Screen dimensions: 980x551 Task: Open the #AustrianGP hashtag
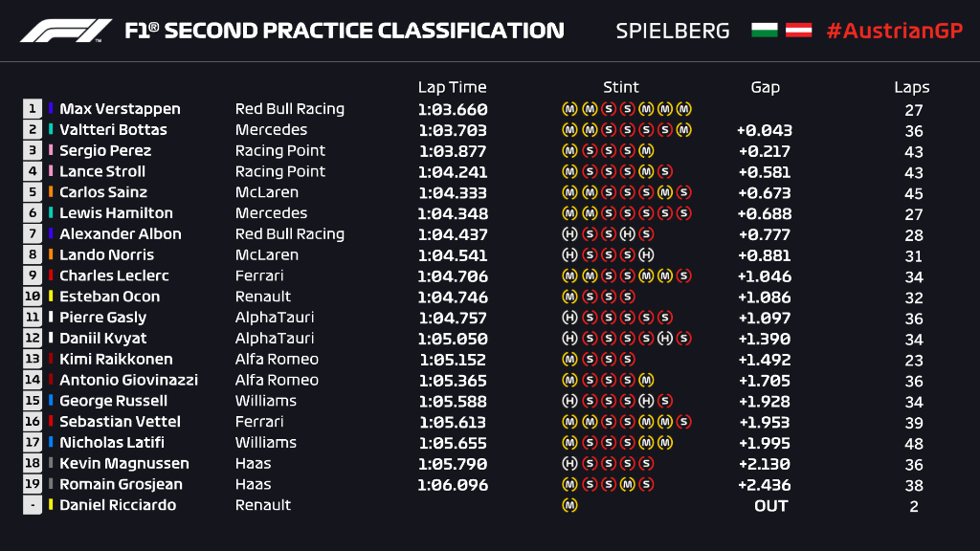pos(894,31)
